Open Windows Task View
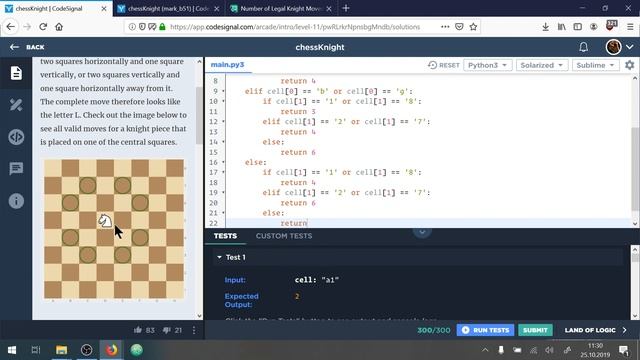Viewport: 640px width, 360px height. (36, 350)
